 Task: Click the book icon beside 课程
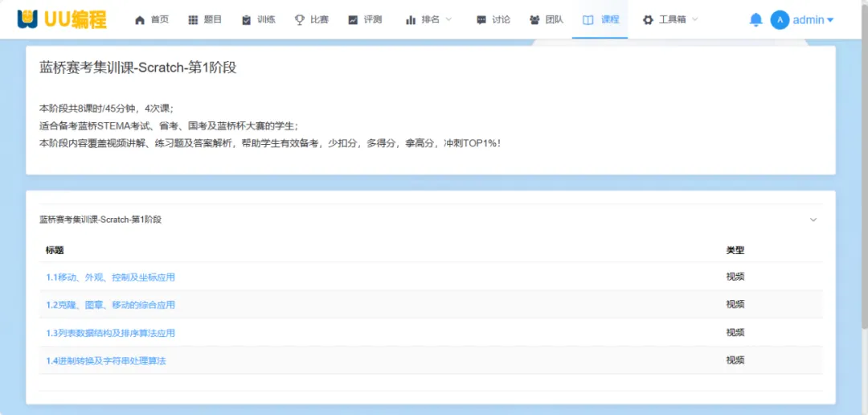tap(588, 20)
